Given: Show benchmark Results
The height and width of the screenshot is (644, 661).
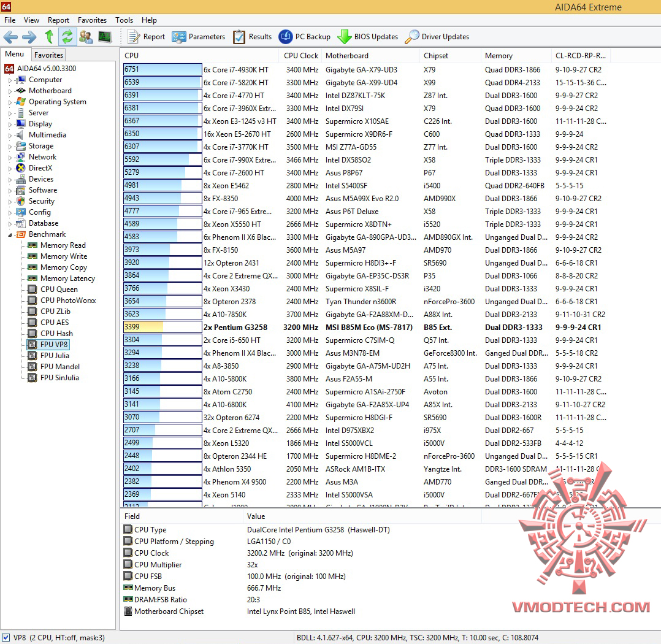Looking at the screenshot, I should [253, 37].
